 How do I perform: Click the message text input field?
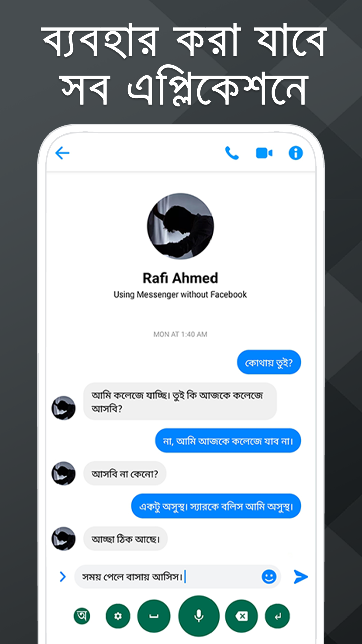click(178, 577)
